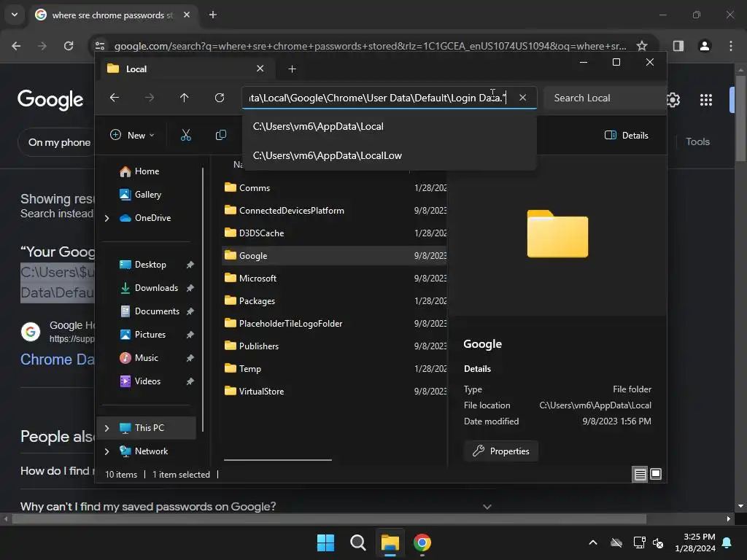Viewport: 747px width, 560px height.
Task: Open the New dropdown in Explorer
Action: [133, 135]
